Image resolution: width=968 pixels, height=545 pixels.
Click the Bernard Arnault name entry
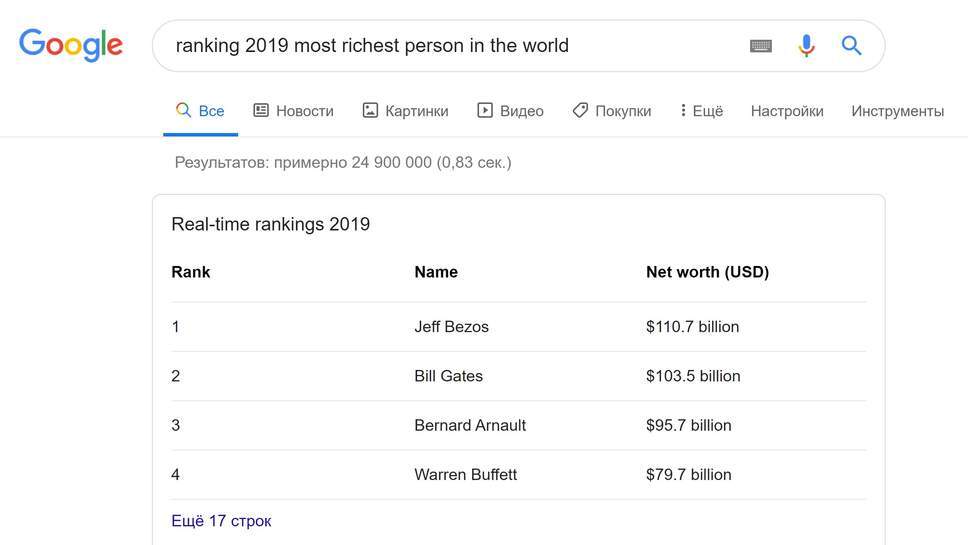[470, 425]
